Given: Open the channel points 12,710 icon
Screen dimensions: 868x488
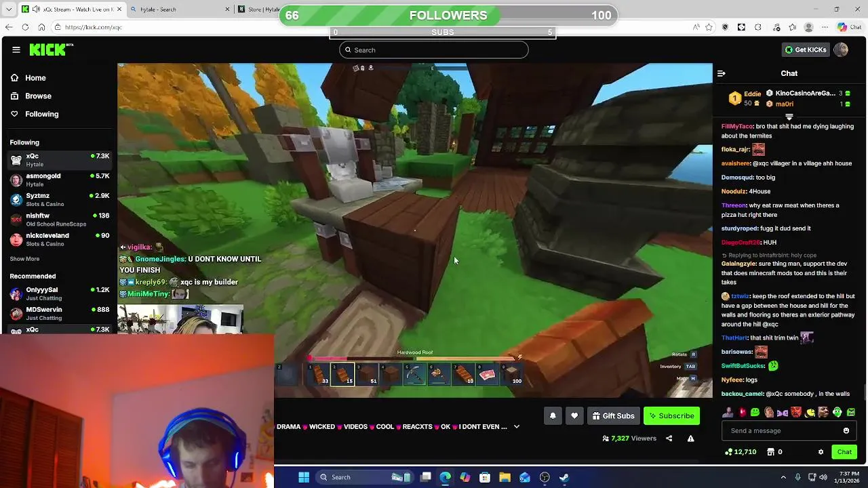Looking at the screenshot, I should pyautogui.click(x=729, y=452).
